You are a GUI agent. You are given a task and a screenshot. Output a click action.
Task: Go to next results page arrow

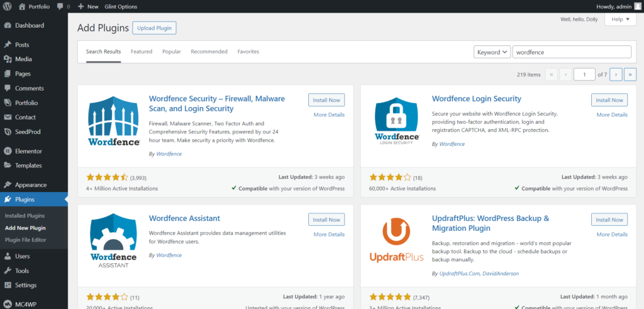click(x=616, y=74)
